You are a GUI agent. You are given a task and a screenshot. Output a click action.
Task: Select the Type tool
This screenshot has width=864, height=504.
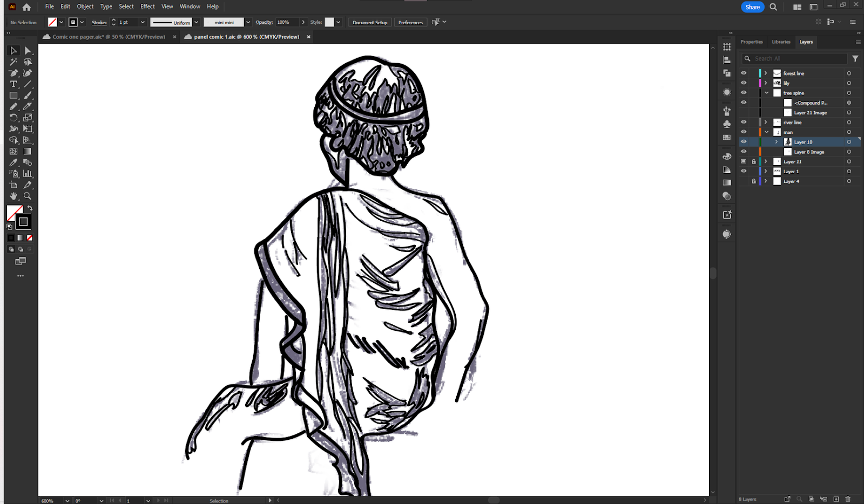pyautogui.click(x=13, y=84)
